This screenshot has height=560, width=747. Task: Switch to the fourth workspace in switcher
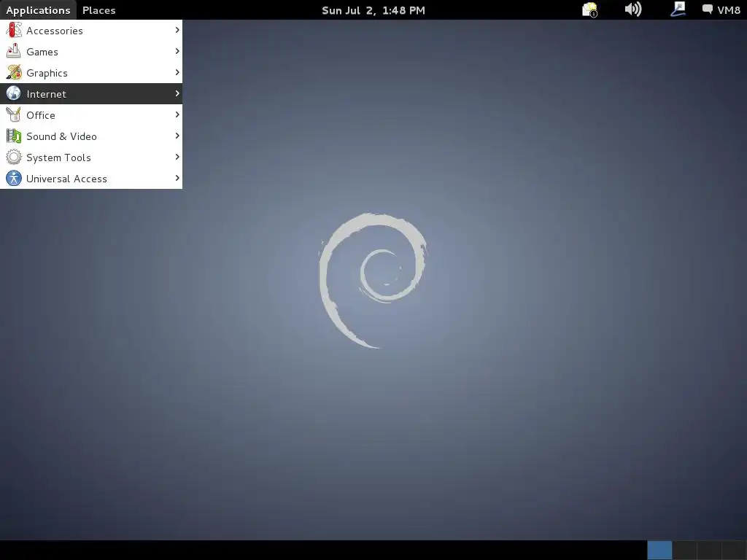point(734,550)
